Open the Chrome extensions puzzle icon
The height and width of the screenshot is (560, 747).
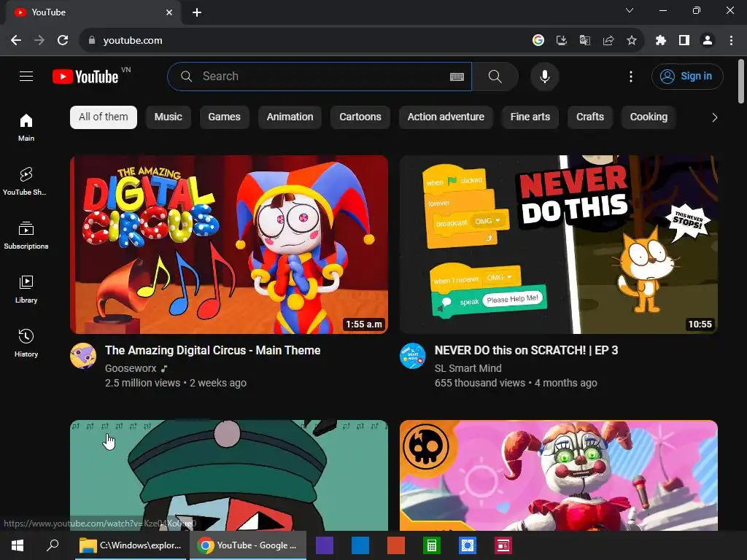tap(661, 41)
